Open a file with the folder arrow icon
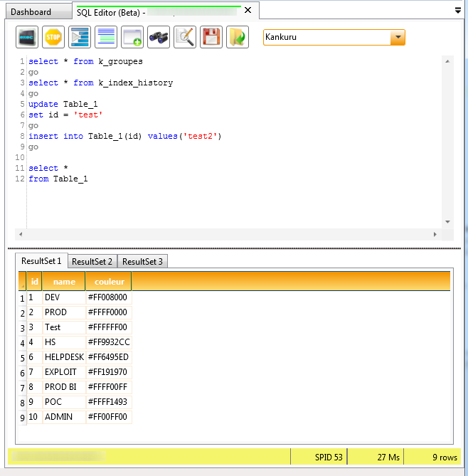Screen dimensions: 468x476 tap(238, 37)
